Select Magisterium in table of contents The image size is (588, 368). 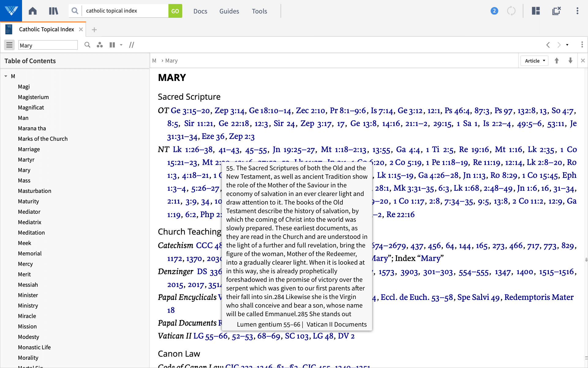tap(33, 97)
